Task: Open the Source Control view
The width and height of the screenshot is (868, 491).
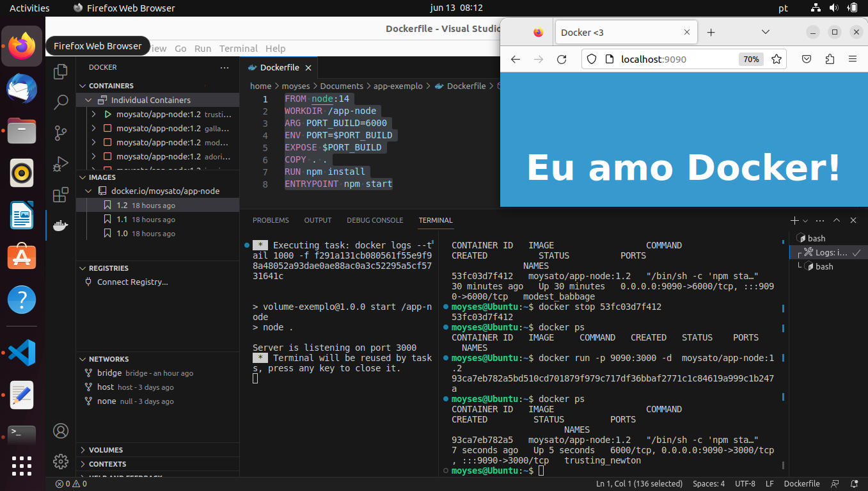Action: coord(61,133)
